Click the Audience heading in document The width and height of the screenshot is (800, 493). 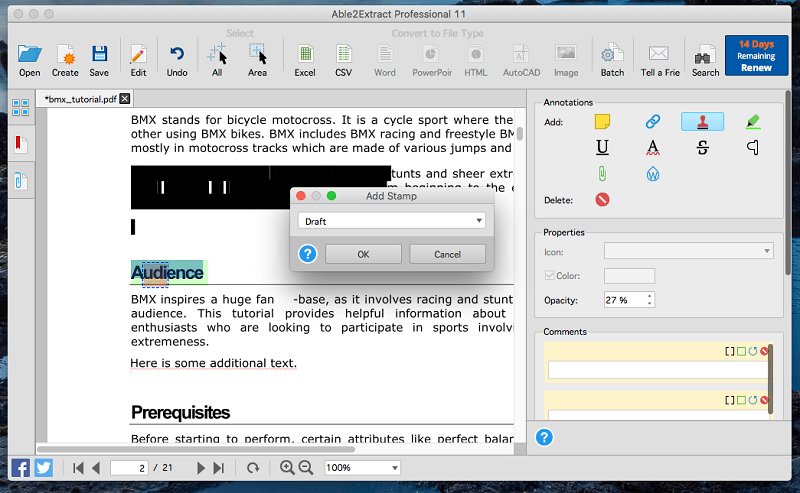(x=167, y=273)
